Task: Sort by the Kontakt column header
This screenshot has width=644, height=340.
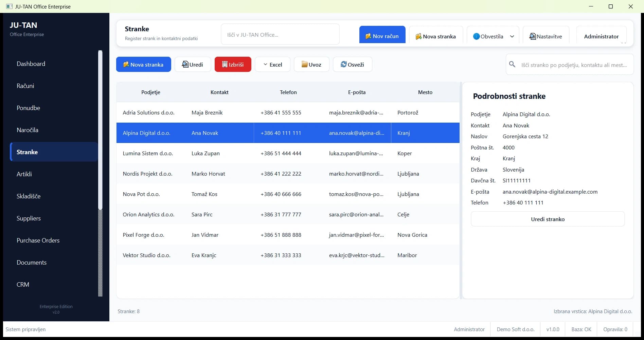Action: pyautogui.click(x=219, y=92)
